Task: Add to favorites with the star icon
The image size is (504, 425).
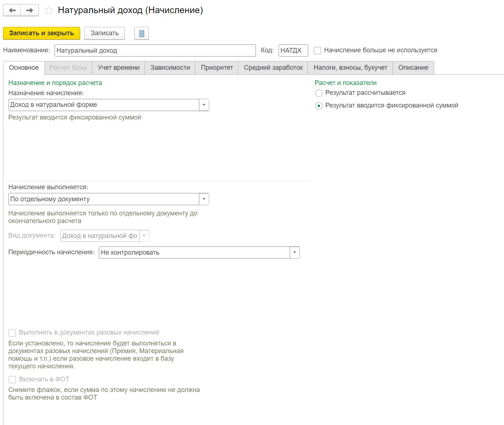Action: click(x=49, y=11)
